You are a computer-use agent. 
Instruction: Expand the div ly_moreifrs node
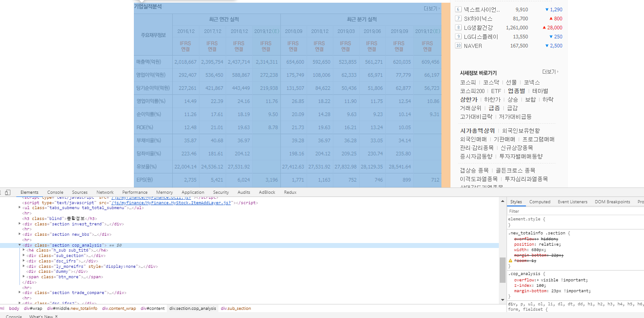point(24,267)
